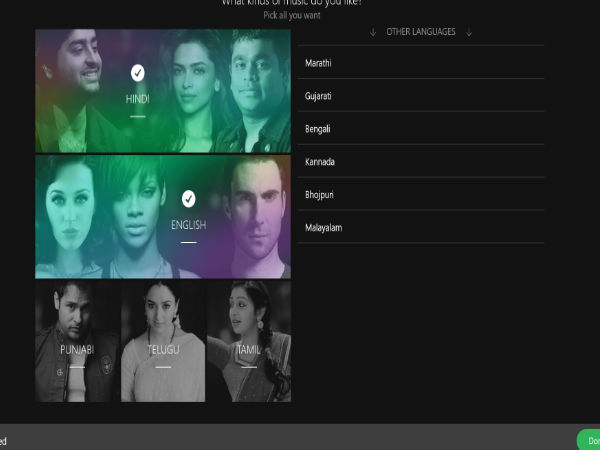Click right arrow beside Other Languages
Screen dimensions: 600x450
468,32
